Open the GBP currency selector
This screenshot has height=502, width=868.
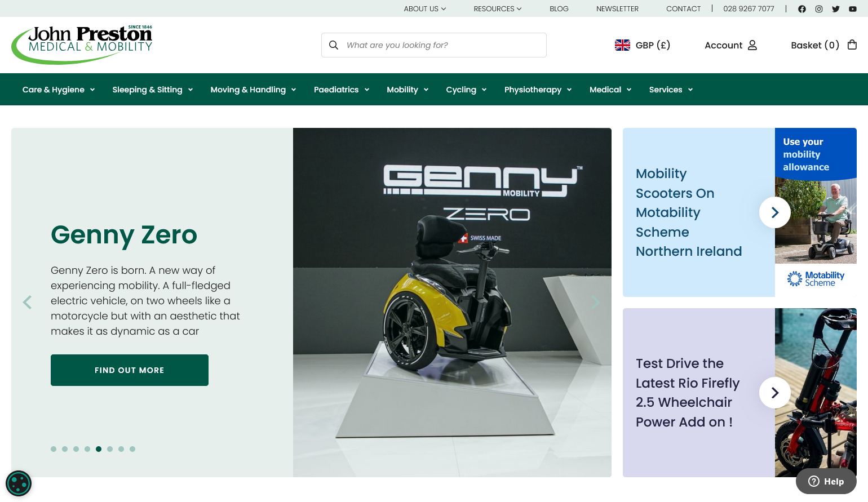pos(643,45)
